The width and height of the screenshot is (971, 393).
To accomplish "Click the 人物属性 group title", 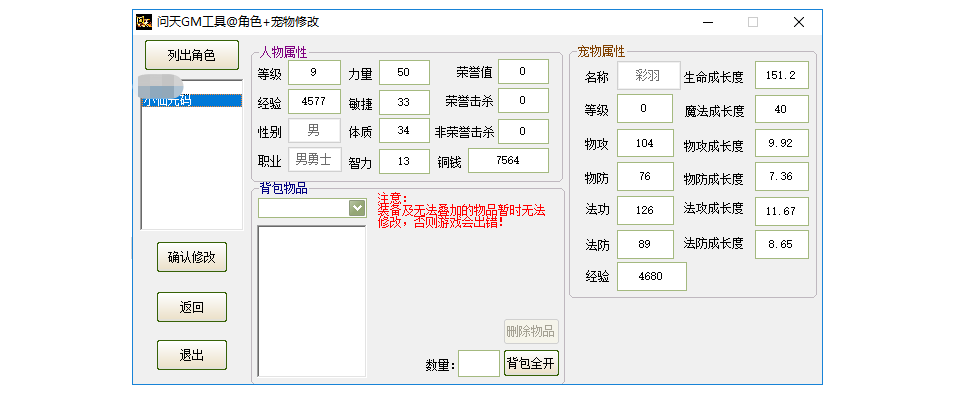I will coord(282,52).
